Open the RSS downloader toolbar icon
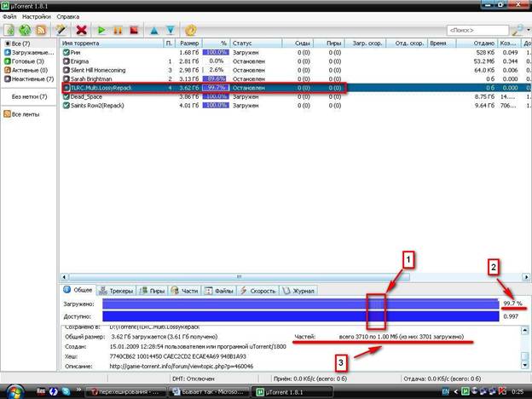 point(41,30)
